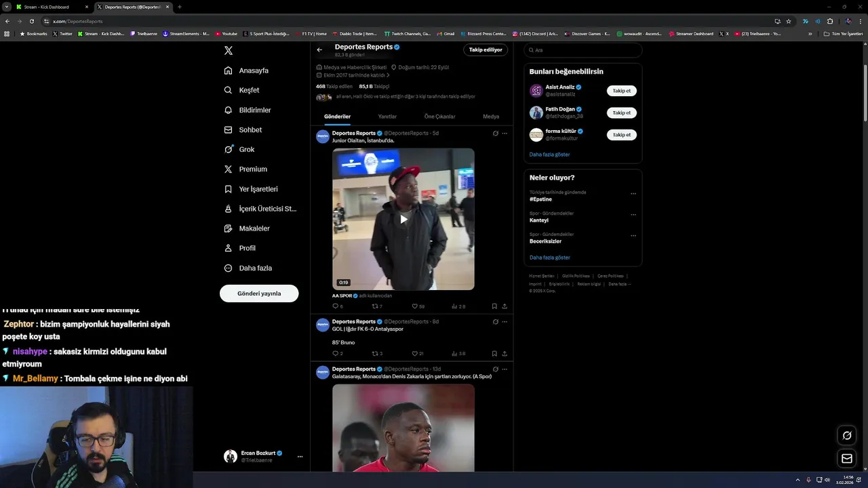
Task: Open Gmail bookmark in bookmarks bar
Action: click(446, 33)
